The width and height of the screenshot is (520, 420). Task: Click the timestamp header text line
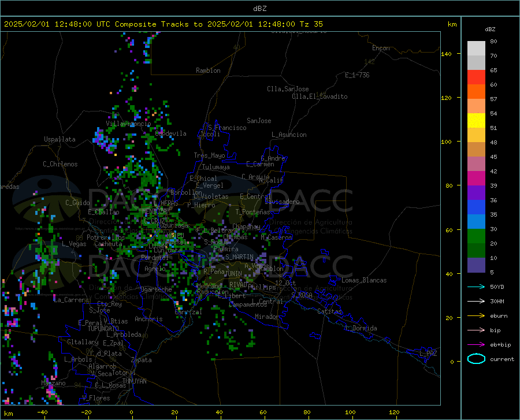pyautogui.click(x=163, y=24)
